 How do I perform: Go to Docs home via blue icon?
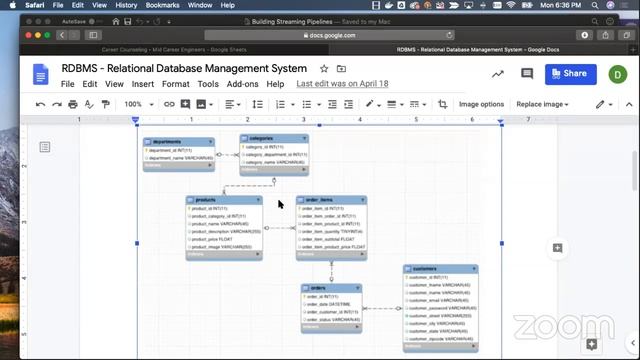click(40, 74)
